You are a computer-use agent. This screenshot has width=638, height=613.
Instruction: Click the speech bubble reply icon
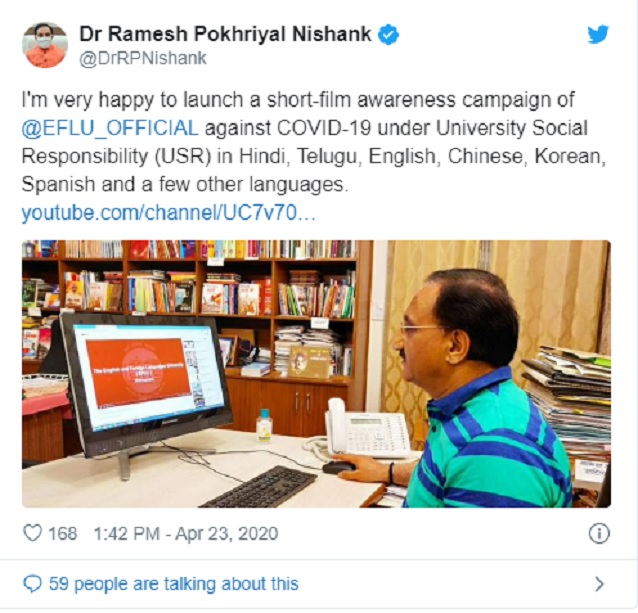[33, 584]
